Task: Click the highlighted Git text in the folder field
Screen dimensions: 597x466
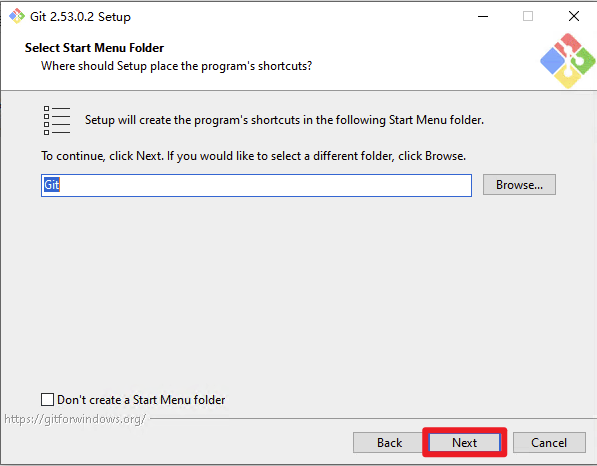Action: (52, 185)
